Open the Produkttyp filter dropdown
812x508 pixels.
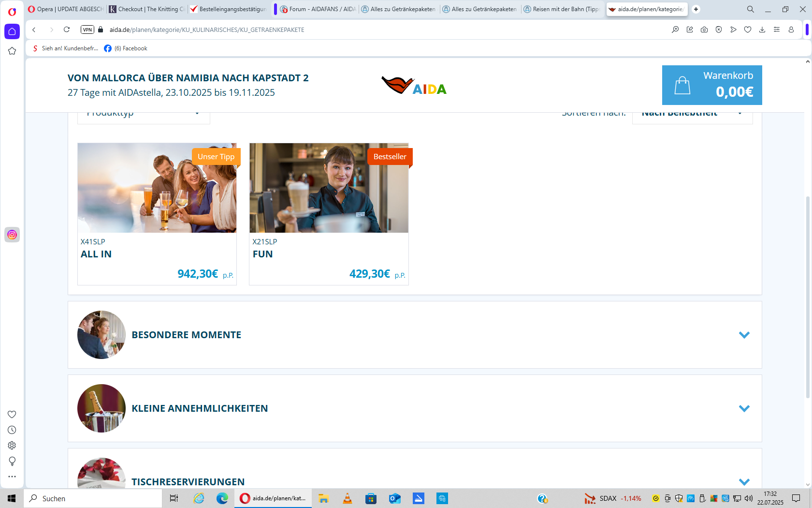144,115
